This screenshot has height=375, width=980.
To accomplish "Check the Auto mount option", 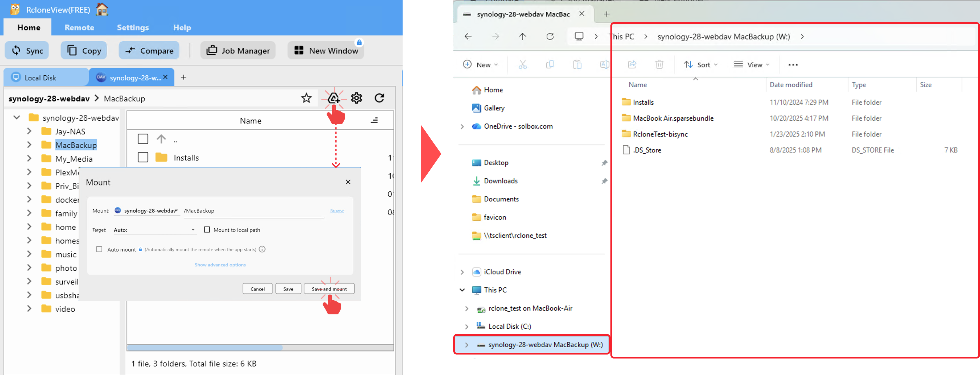I will [99, 249].
